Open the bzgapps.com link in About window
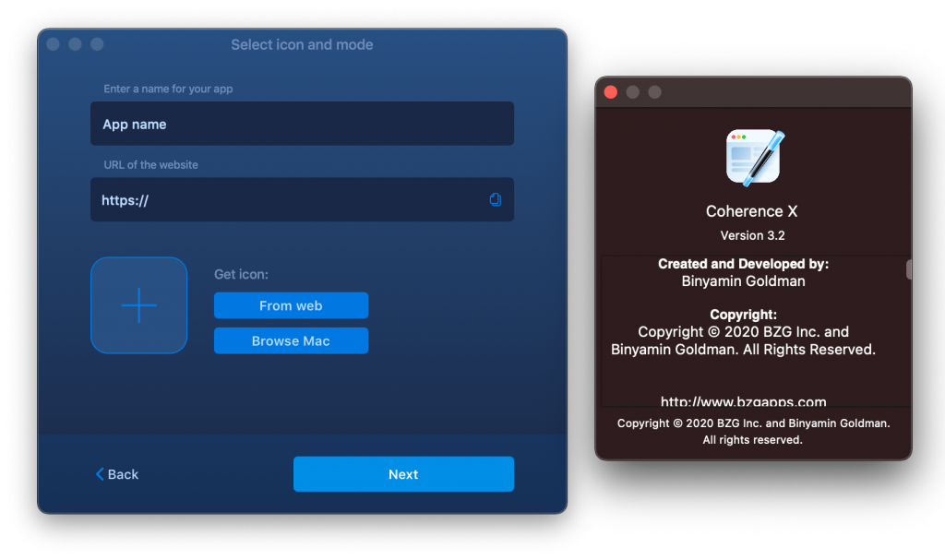 pos(743,401)
